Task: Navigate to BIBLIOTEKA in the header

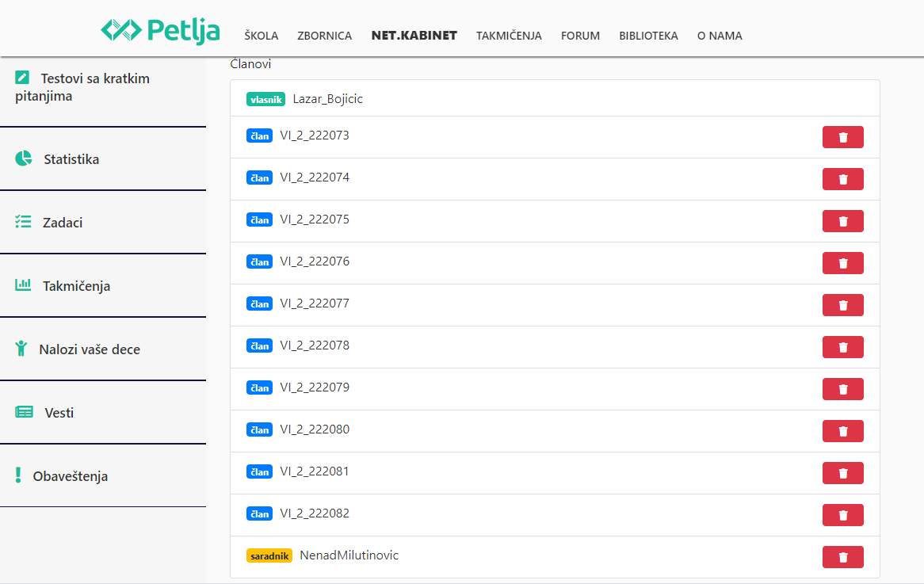Action: pos(648,36)
